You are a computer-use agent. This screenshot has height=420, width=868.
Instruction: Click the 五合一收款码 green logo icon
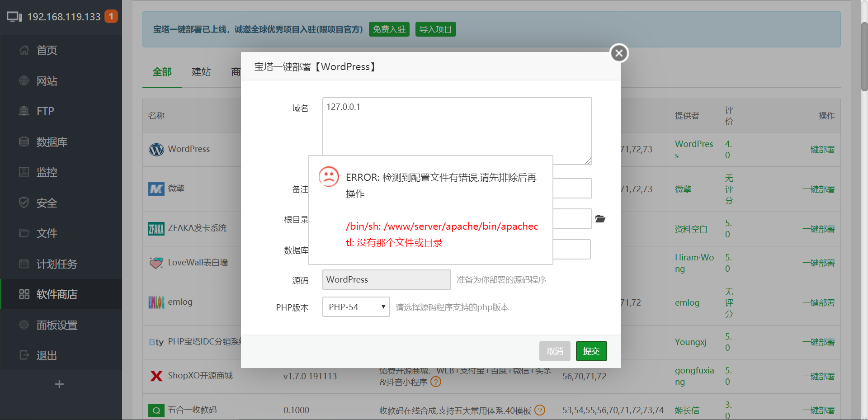tap(156, 411)
